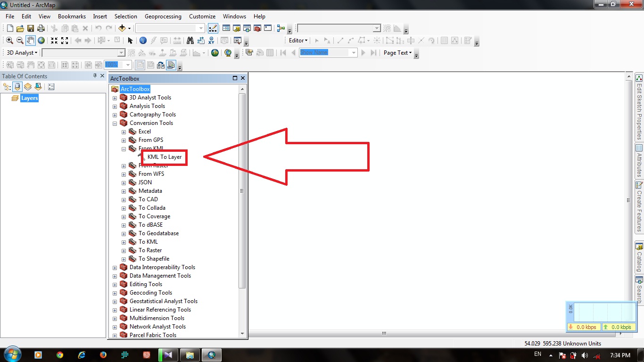644x362 pixels.
Task: Open the Catalog side tab
Action: pyautogui.click(x=639, y=258)
